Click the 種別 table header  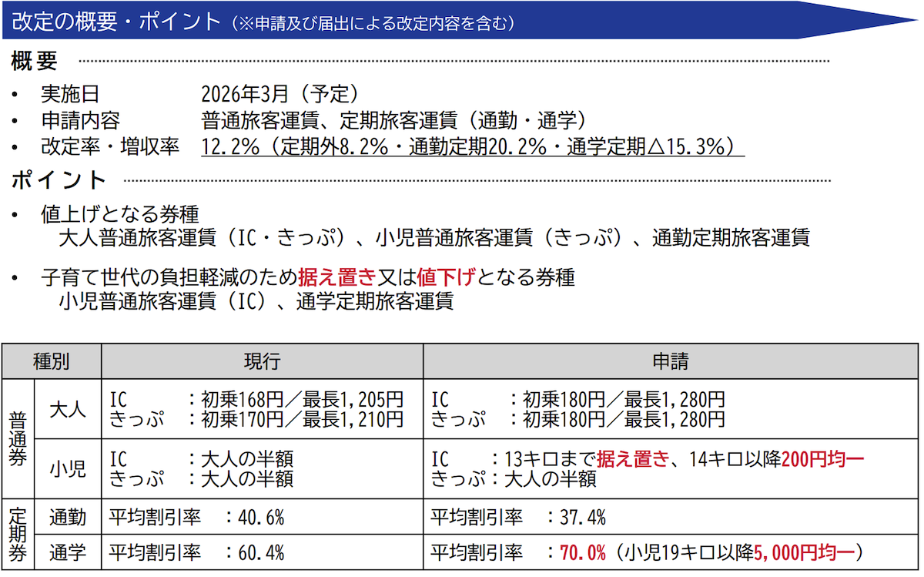[52, 361]
